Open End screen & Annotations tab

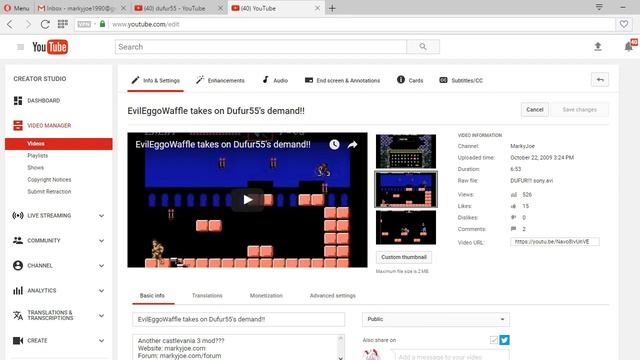(342, 80)
